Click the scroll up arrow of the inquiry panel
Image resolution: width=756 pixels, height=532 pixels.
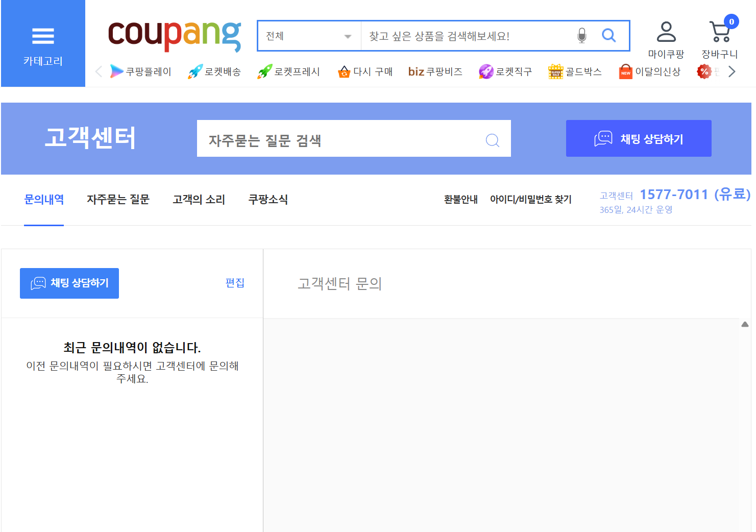745,324
